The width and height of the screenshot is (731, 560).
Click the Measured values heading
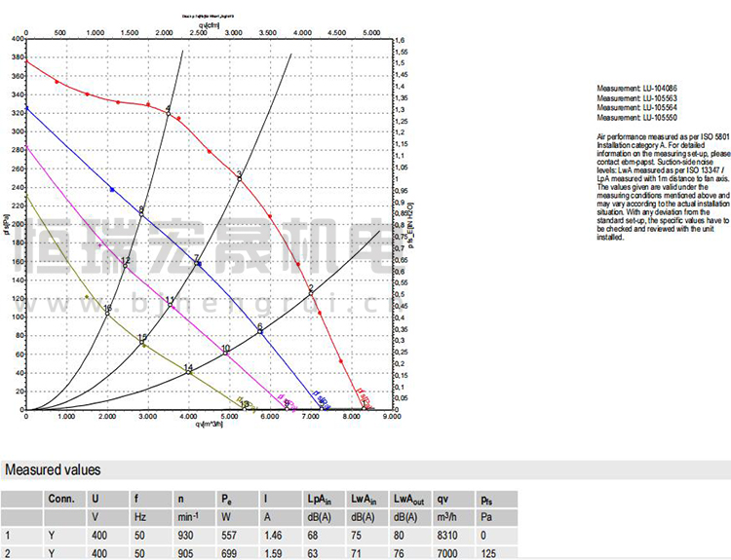(x=53, y=469)
